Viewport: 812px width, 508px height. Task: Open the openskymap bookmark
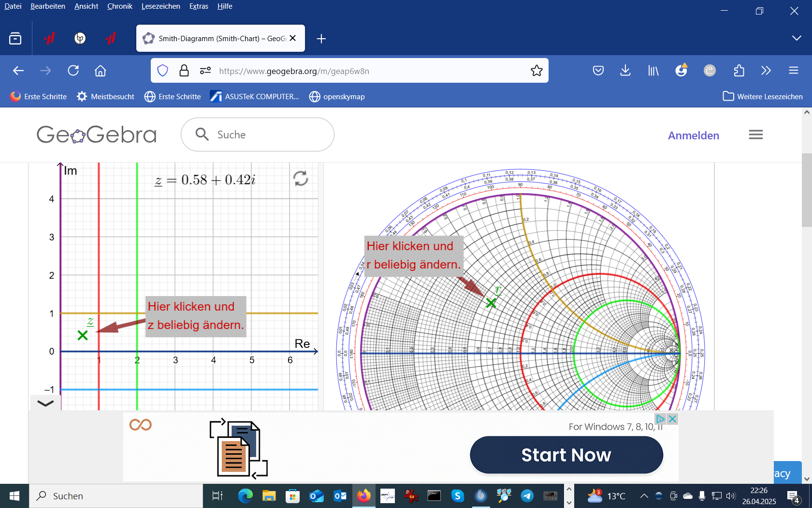click(x=337, y=97)
